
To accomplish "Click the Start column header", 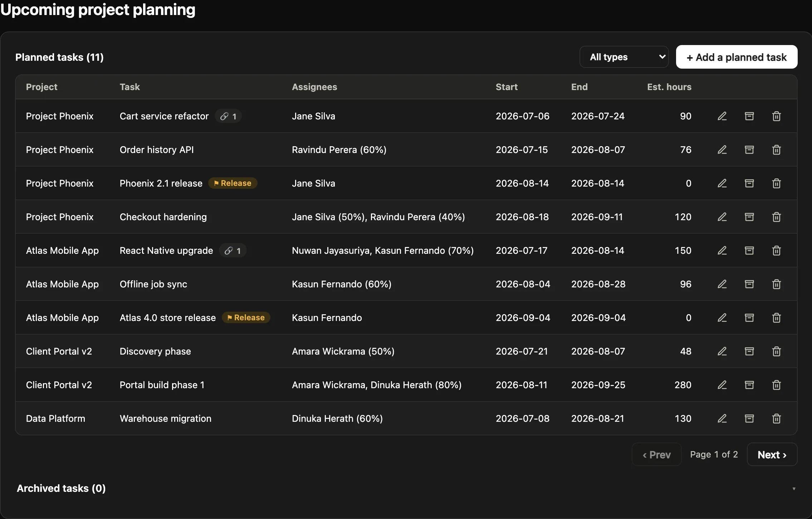I will pyautogui.click(x=507, y=87).
